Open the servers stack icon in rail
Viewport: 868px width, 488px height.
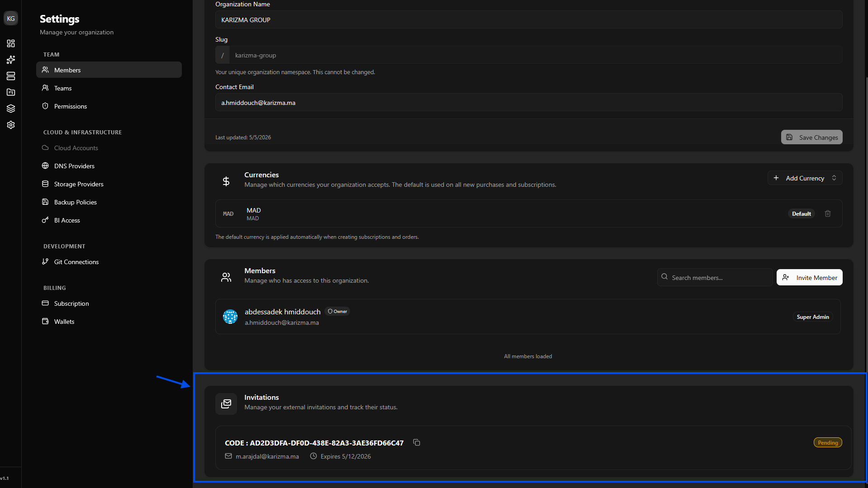11,76
